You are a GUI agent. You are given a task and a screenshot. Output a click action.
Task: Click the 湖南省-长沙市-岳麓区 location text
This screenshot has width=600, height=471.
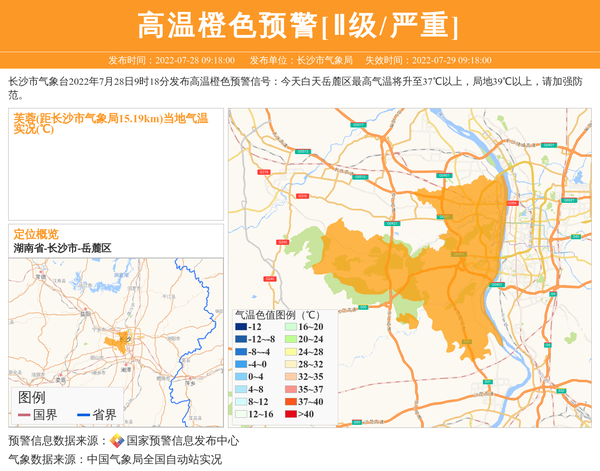(62, 247)
